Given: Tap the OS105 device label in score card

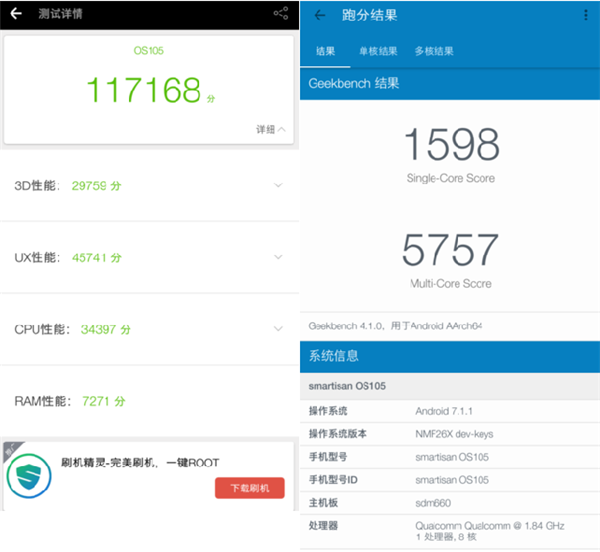Looking at the screenshot, I should pyautogui.click(x=148, y=50).
